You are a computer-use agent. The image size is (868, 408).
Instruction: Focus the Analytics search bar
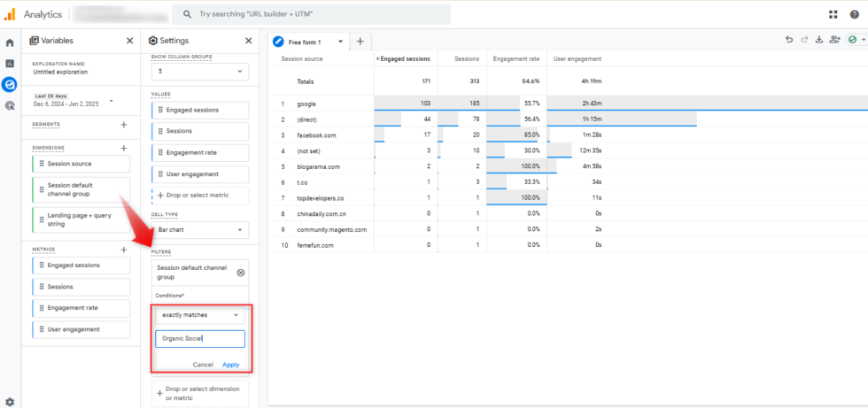click(311, 14)
